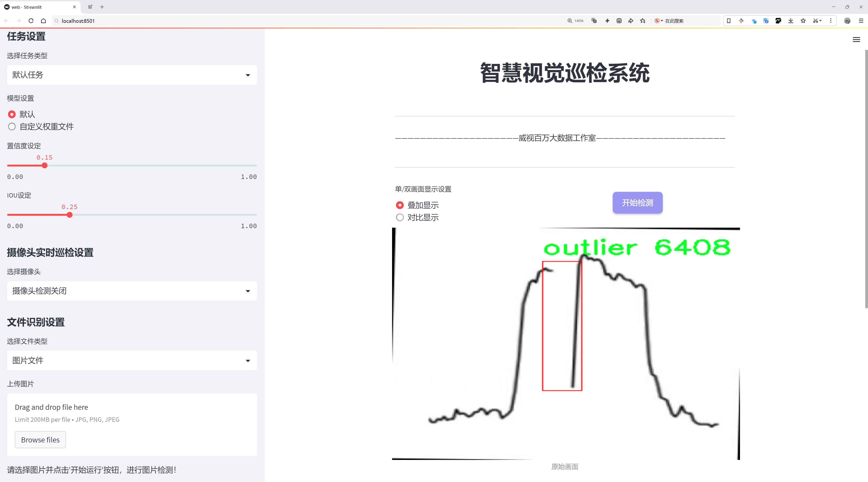
Task: Select the 叠加显示 radio option
Action: tap(400, 205)
